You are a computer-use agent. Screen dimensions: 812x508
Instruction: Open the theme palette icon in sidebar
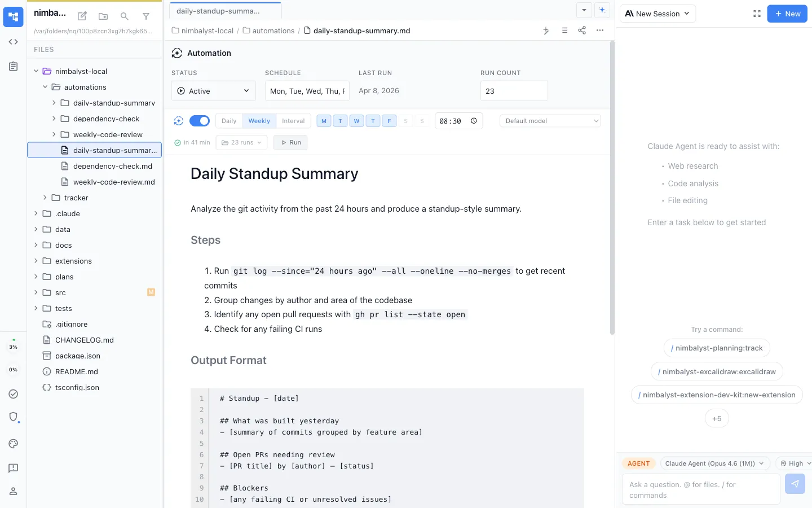(x=13, y=444)
